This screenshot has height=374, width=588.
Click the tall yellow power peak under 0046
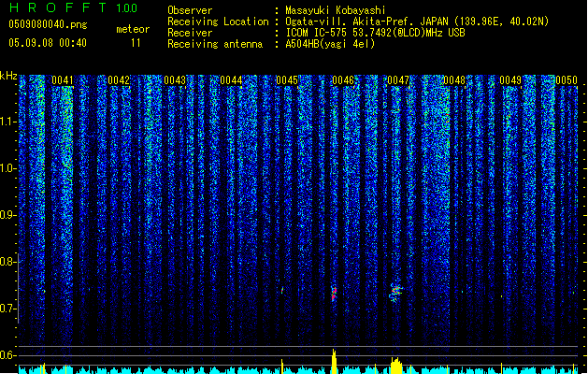coord(334,361)
